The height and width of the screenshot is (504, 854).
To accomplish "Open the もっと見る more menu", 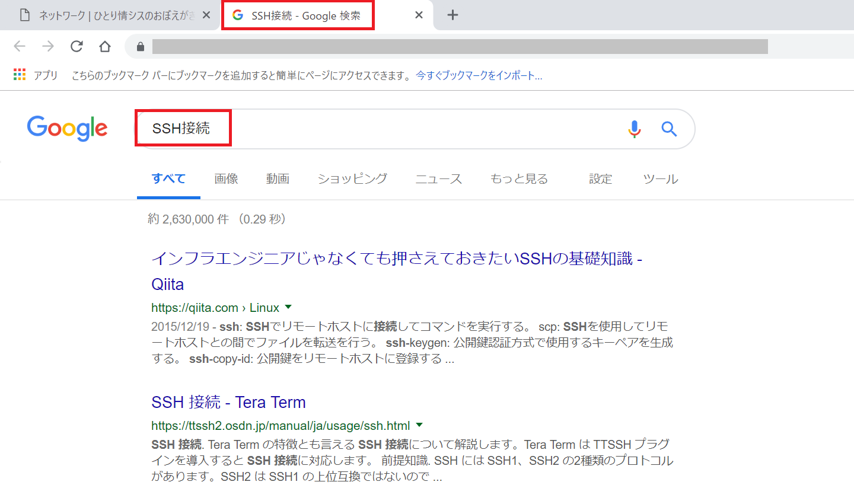I will pyautogui.click(x=519, y=179).
